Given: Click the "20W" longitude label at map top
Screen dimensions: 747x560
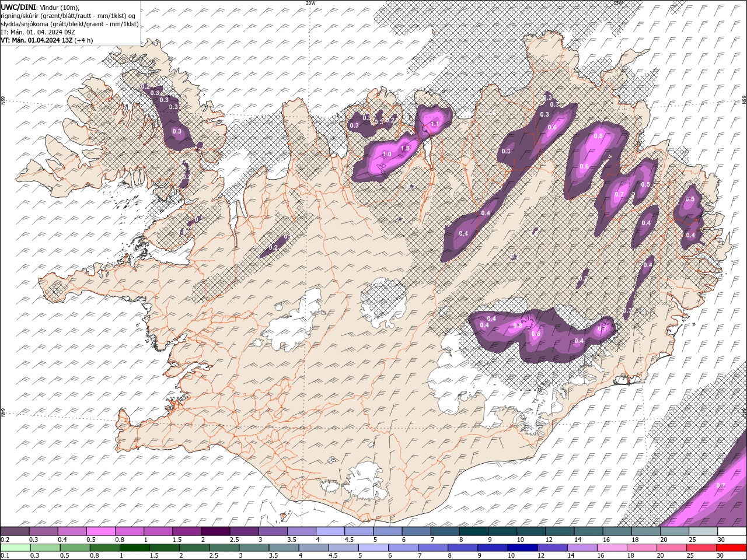Looking at the screenshot, I should [x=310, y=3].
